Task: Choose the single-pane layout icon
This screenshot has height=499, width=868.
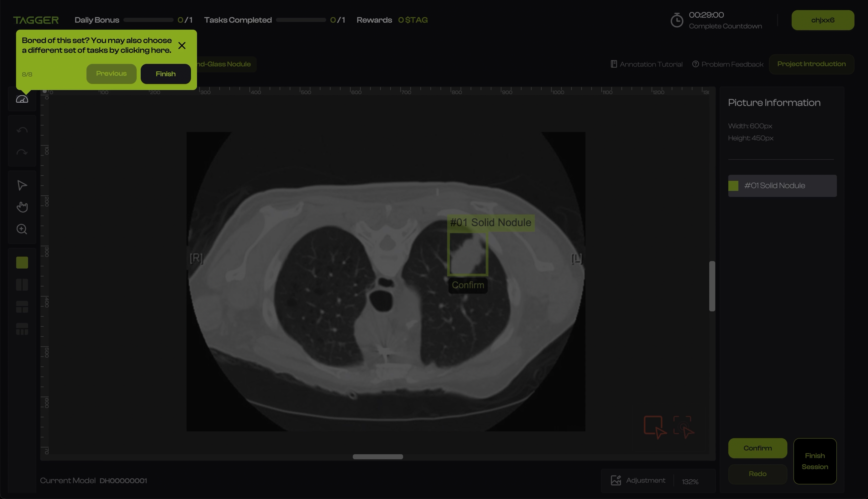Action: [x=22, y=263]
